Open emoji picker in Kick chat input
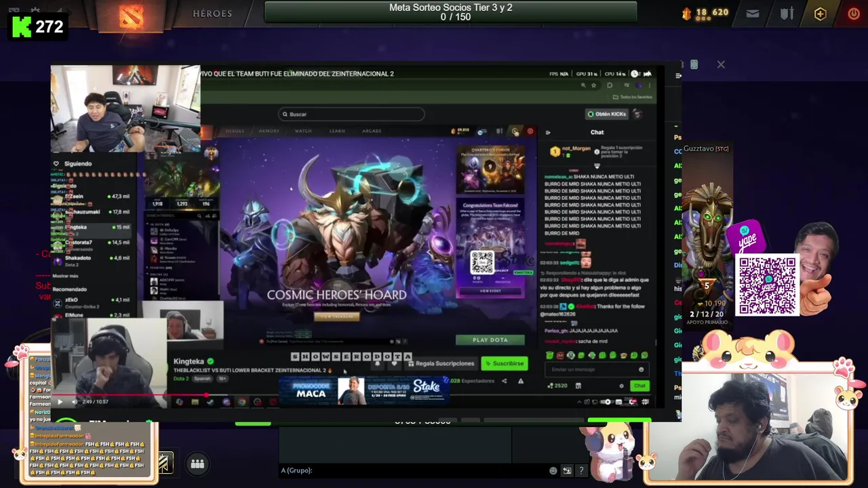868x488 pixels. [x=641, y=369]
